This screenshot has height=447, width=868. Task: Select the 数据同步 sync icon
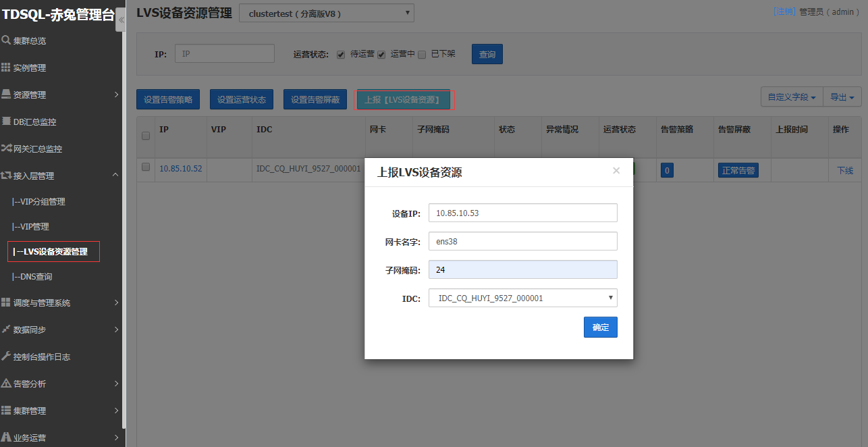point(5,330)
